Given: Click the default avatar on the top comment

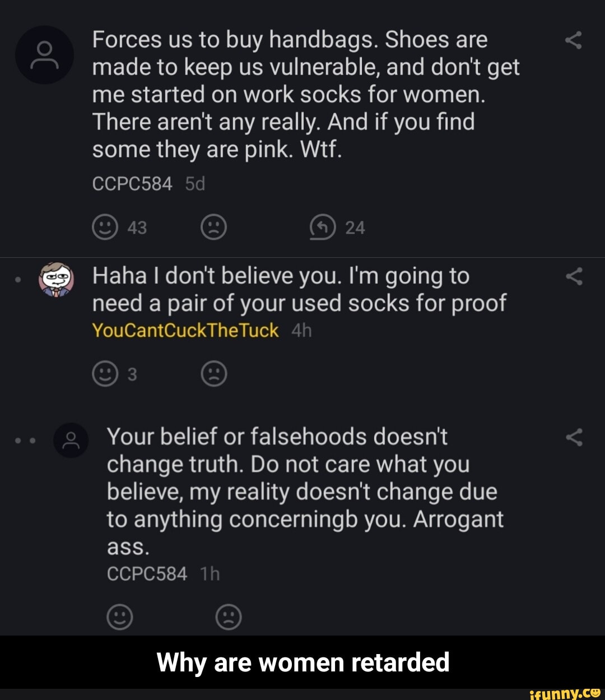Looking at the screenshot, I should point(44,55).
